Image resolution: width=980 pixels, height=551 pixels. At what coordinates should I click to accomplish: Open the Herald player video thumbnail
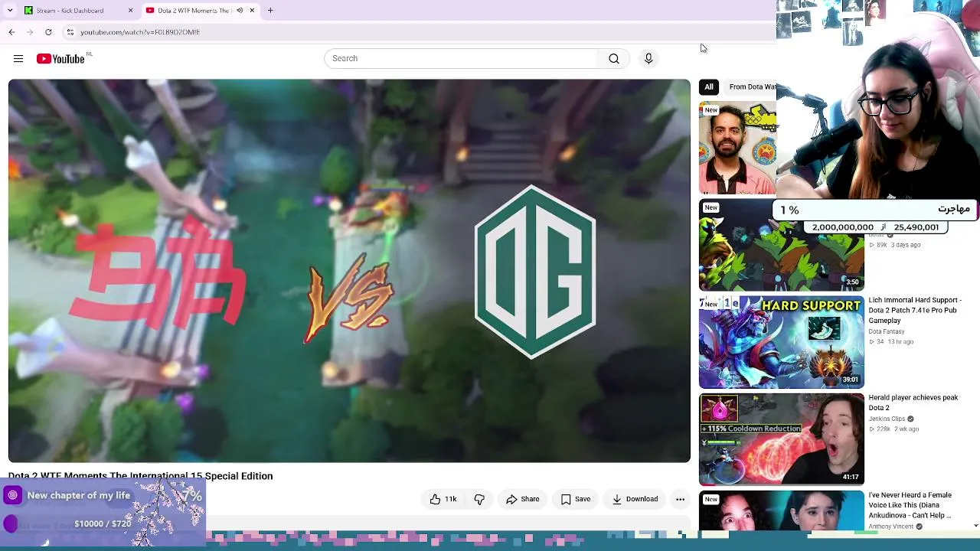click(782, 439)
